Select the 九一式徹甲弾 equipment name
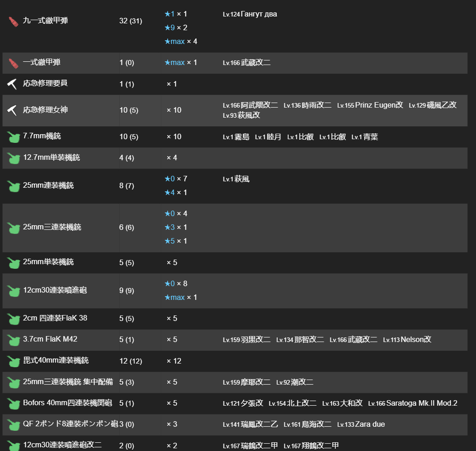The width and height of the screenshot is (476, 451). point(45,20)
